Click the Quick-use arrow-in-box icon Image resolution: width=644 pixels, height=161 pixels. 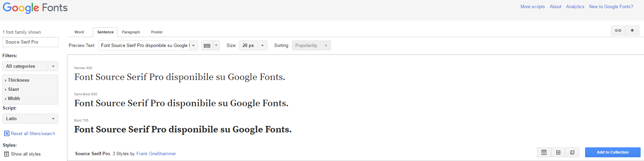tap(558, 152)
